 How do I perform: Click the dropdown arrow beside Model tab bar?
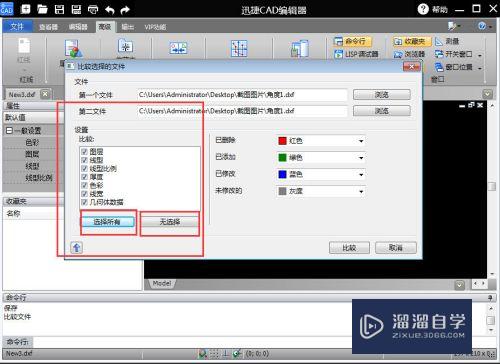(460, 285)
